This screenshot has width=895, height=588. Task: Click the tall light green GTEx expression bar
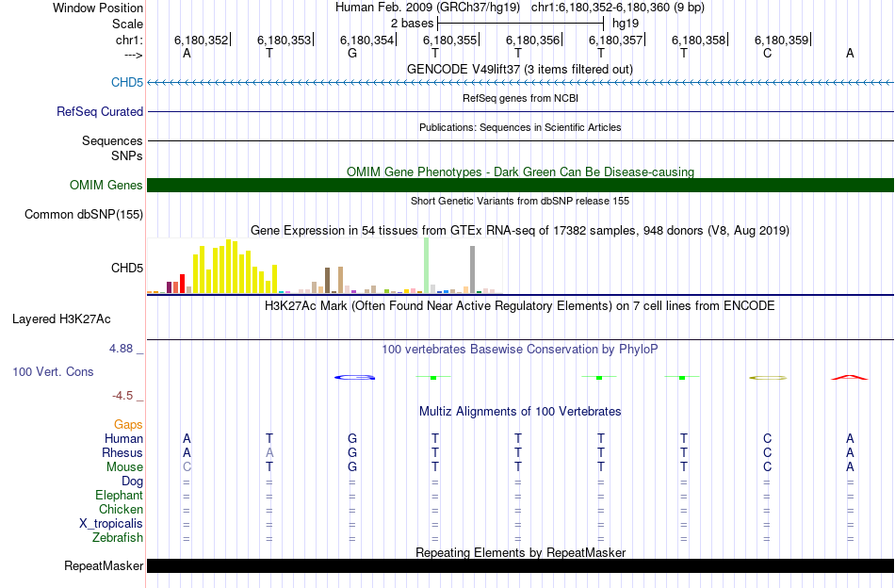(427, 266)
